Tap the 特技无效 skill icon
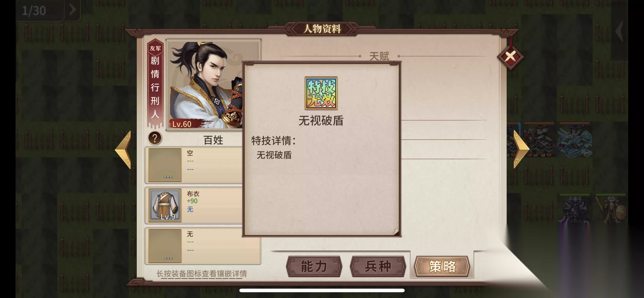 pyautogui.click(x=321, y=93)
